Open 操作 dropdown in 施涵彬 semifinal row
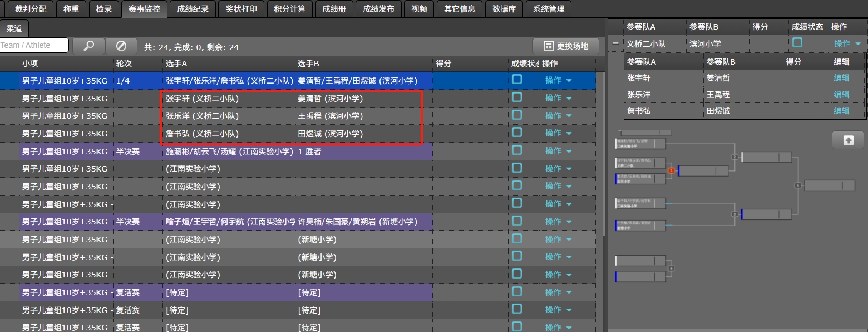Viewport: 868px width, 332px height. point(558,151)
